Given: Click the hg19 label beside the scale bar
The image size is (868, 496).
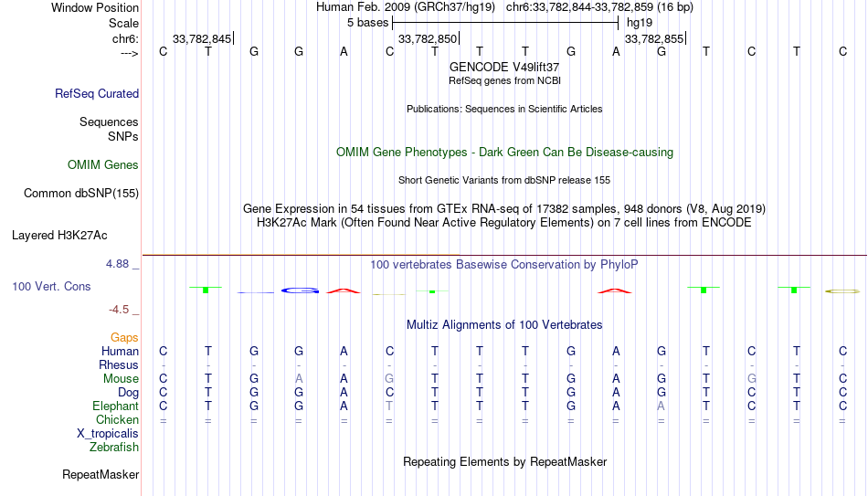Looking at the screenshot, I should [x=640, y=23].
